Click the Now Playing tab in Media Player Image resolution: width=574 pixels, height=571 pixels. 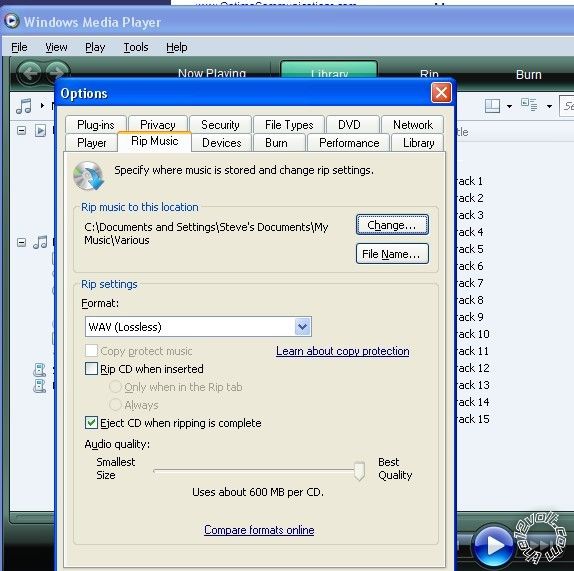212,73
